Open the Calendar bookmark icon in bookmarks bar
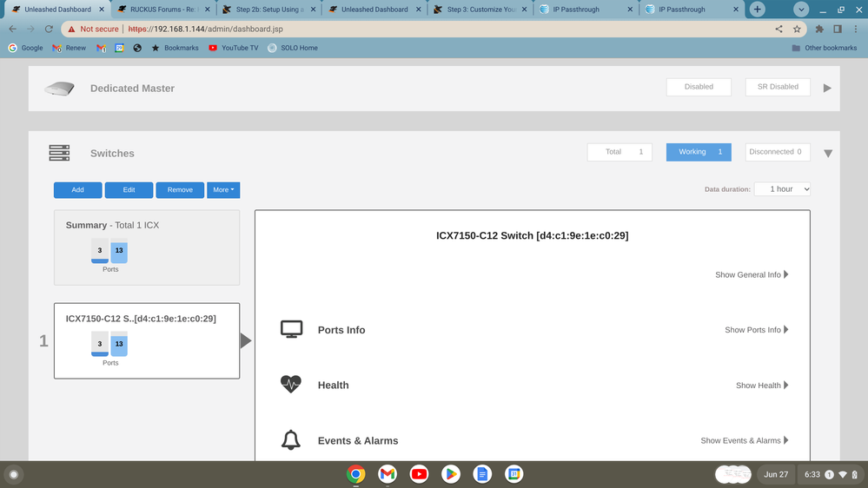The image size is (868, 488). tap(119, 48)
